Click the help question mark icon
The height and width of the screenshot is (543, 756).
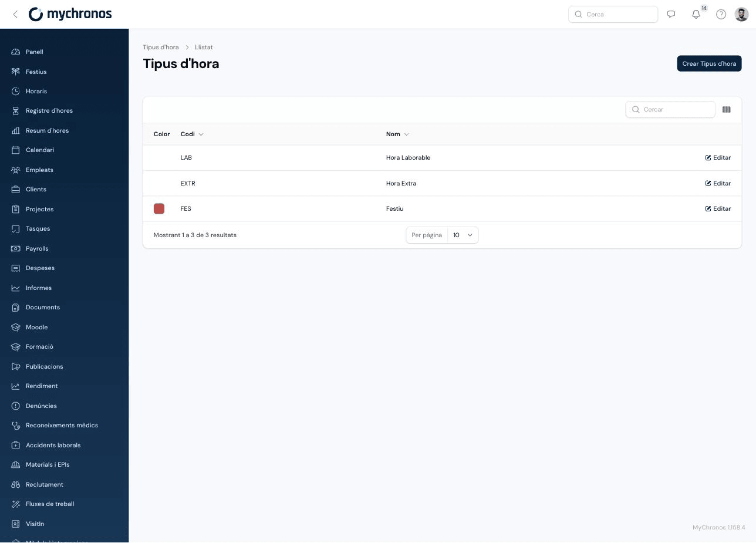coord(721,14)
